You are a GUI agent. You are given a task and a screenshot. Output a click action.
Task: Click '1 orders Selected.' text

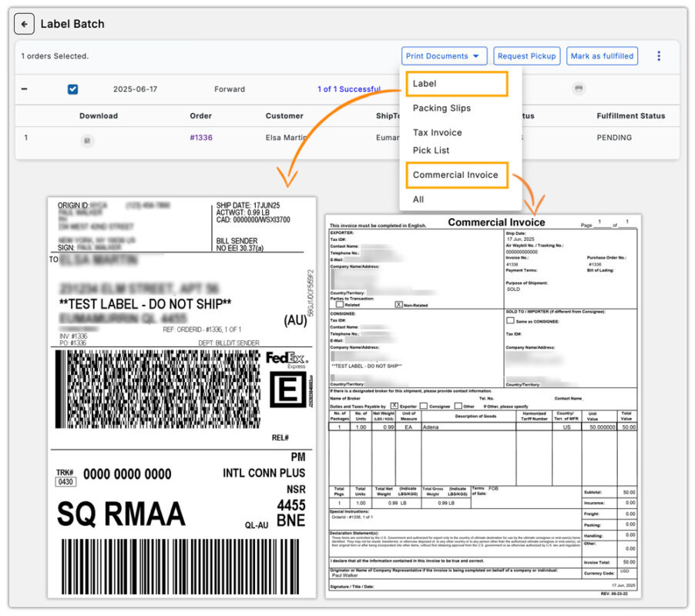[x=55, y=56]
